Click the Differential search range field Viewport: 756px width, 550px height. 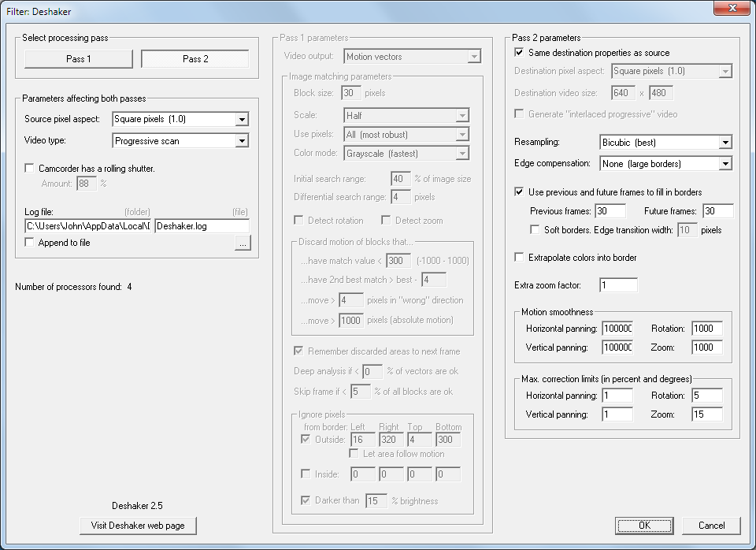point(401,197)
